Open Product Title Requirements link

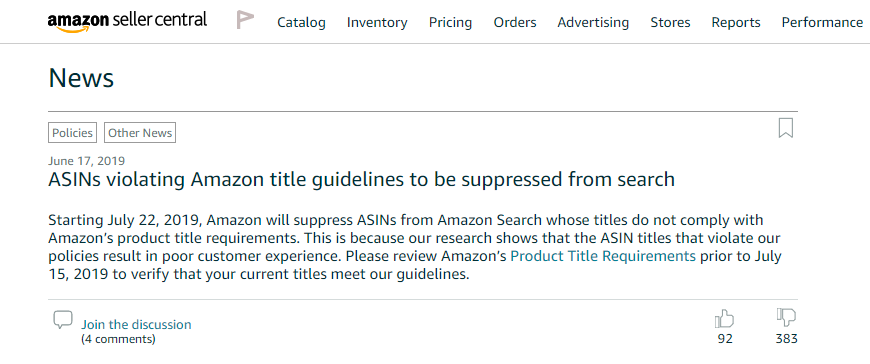[x=603, y=256]
